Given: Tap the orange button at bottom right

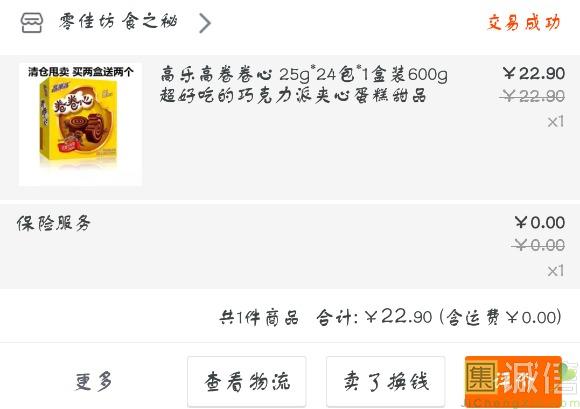Looking at the screenshot, I should [x=513, y=382].
